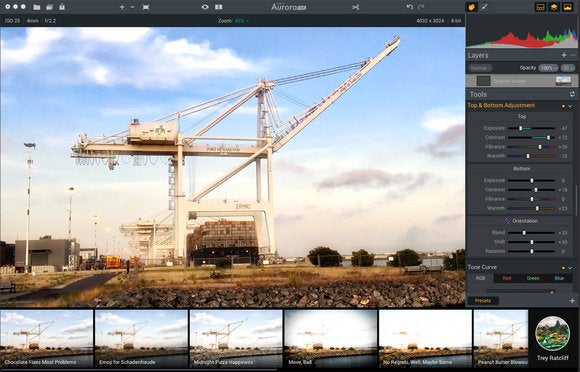Apply the Chocolate Fixes Most Problems preset
580x372 pixels.
coord(46,339)
